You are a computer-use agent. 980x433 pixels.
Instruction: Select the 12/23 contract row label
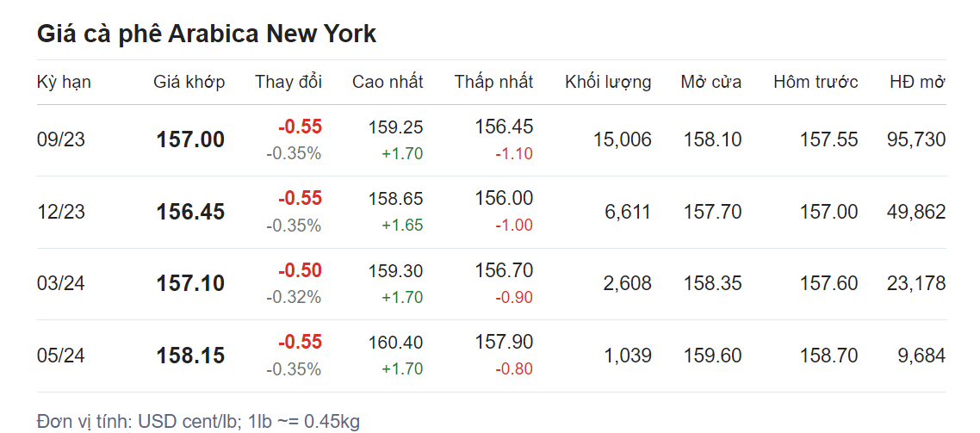point(61,212)
